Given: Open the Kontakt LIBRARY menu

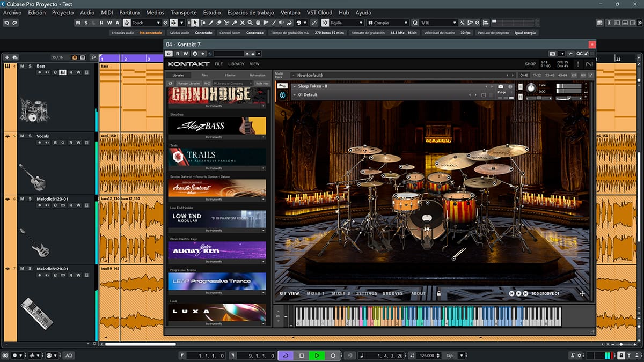Looking at the screenshot, I should [236, 64].
